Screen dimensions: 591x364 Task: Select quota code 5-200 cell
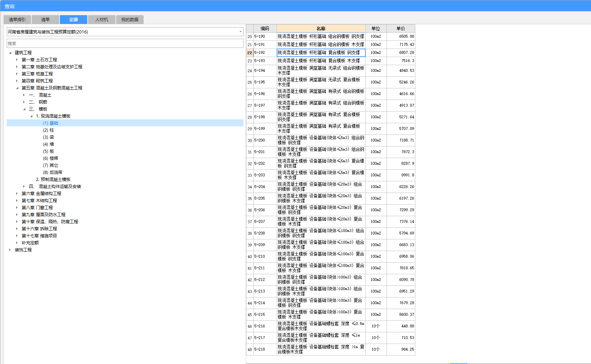pyautogui.click(x=265, y=140)
